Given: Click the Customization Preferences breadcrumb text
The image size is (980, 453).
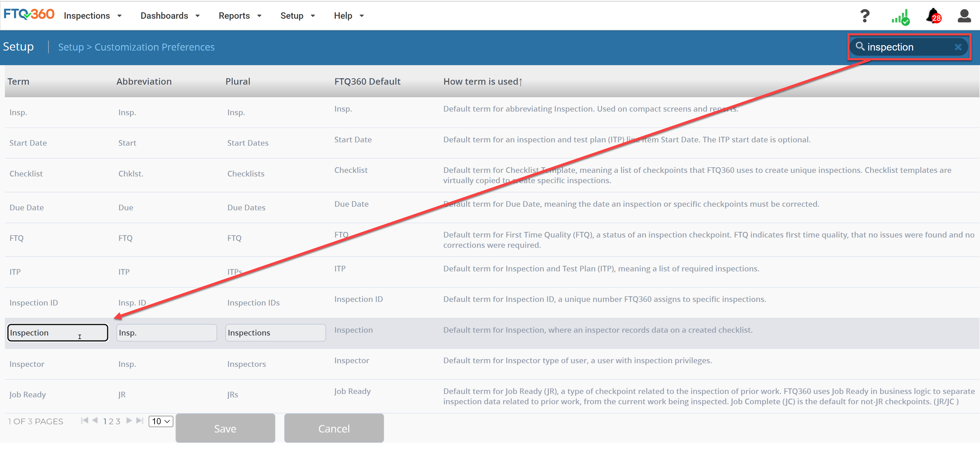Looking at the screenshot, I should pyautogui.click(x=155, y=47).
